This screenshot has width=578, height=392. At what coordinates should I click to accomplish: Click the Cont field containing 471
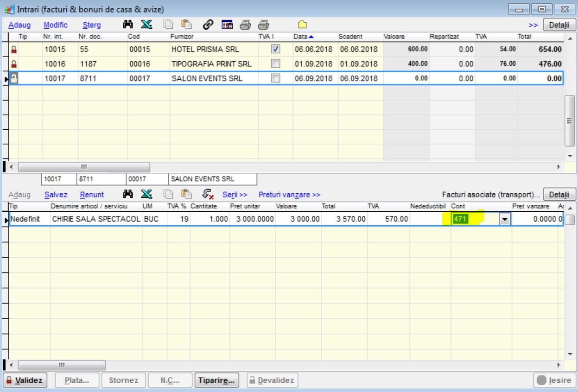pos(476,220)
